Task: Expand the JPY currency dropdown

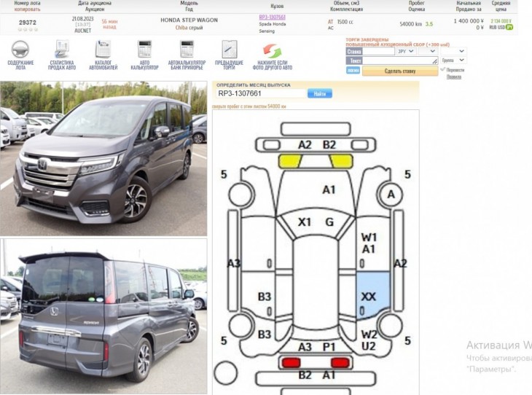Action: [406, 51]
